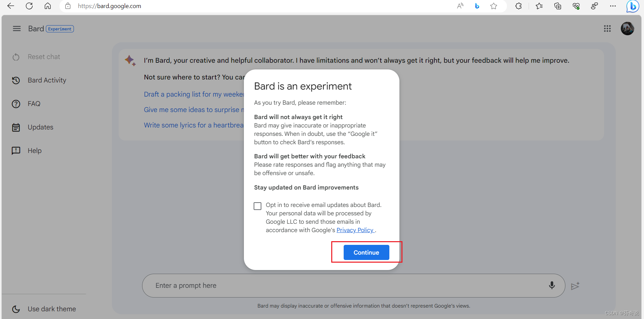Go back with the browser back arrow
Screen dimensions: 644x319
(x=11, y=6)
